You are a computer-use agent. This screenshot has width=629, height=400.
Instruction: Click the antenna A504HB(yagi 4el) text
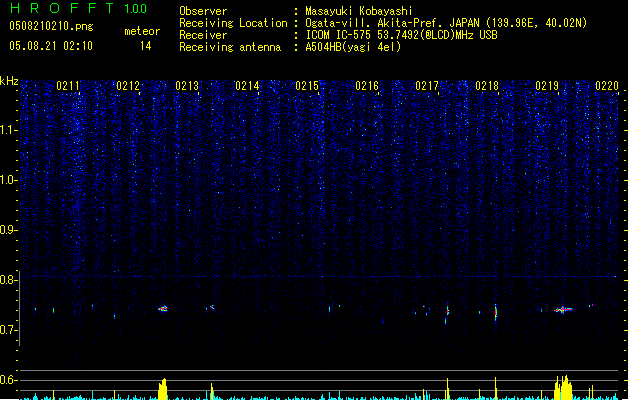(x=353, y=47)
